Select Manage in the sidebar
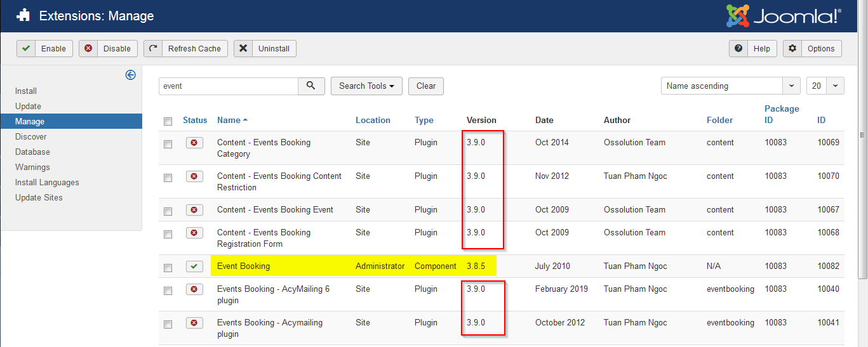The height and width of the screenshot is (347, 868). click(71, 121)
